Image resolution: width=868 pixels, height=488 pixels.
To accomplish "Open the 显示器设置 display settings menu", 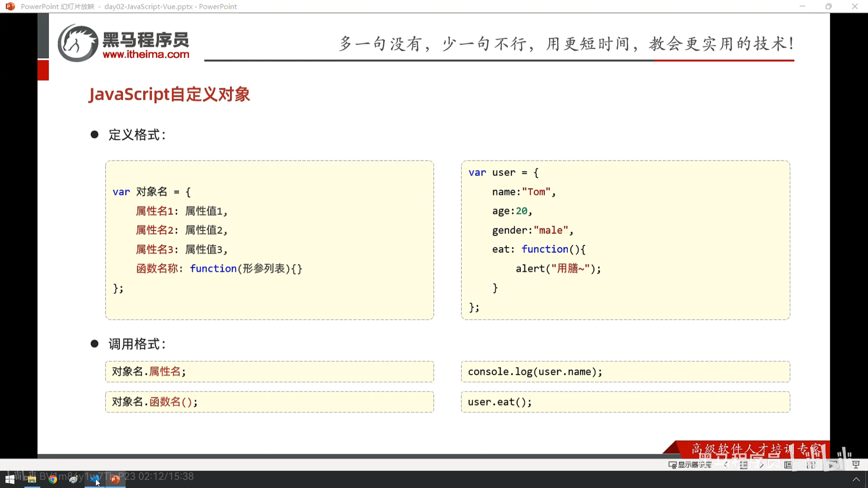I will (690, 465).
